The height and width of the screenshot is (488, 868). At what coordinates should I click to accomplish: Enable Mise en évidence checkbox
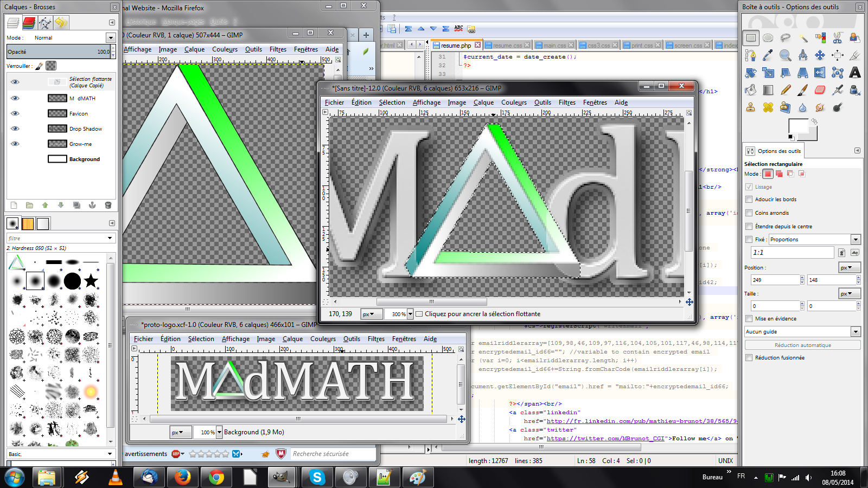point(749,319)
